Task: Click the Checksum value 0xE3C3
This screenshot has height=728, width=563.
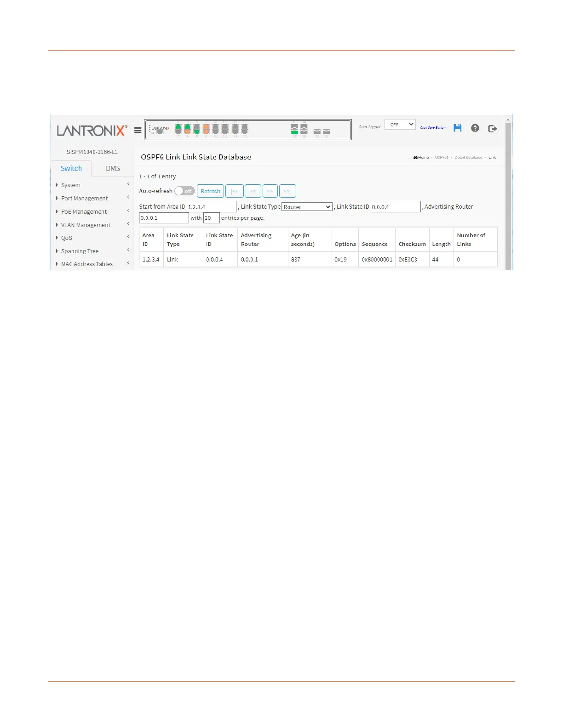Action: [408, 260]
